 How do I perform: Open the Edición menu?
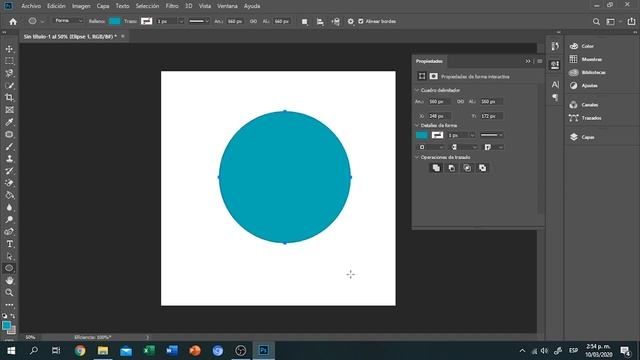[56, 6]
